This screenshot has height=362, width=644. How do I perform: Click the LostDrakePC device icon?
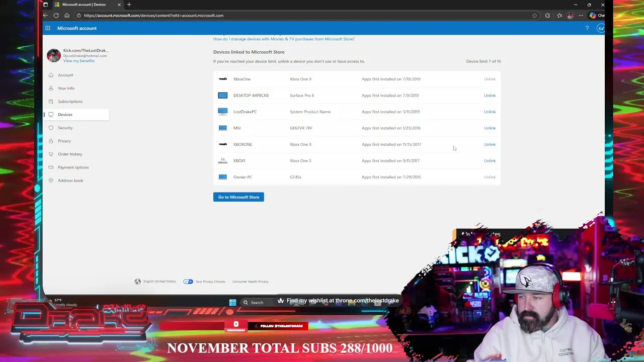[x=223, y=112]
